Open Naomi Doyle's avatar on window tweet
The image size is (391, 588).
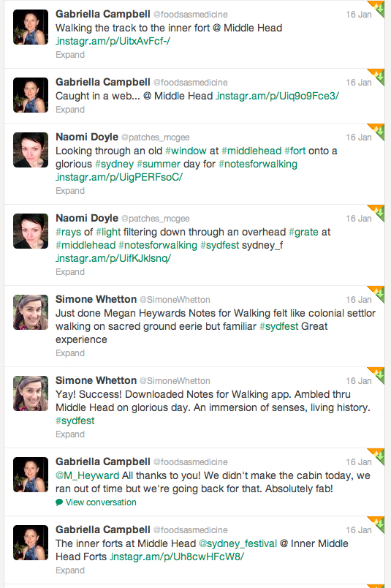click(31, 150)
